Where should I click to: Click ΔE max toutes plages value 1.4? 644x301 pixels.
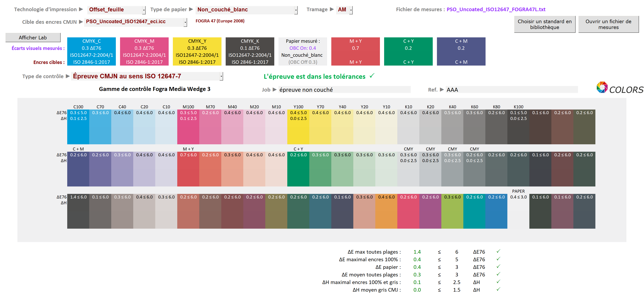tap(417, 252)
